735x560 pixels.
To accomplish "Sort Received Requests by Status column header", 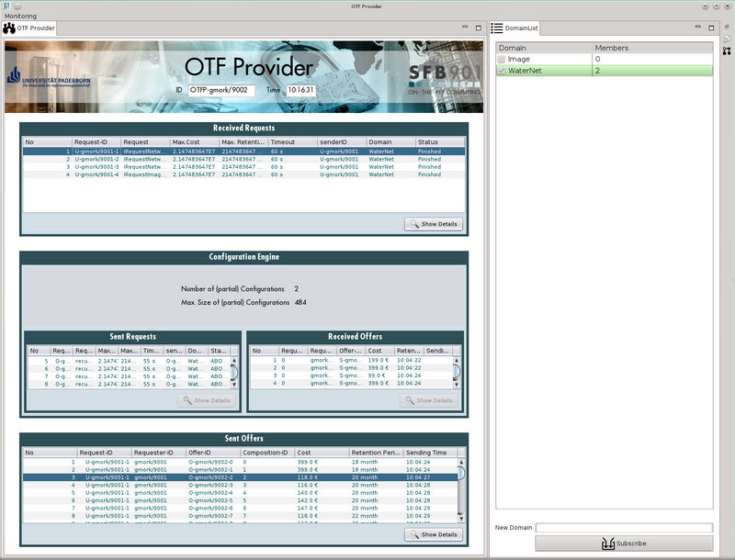I will click(x=440, y=142).
